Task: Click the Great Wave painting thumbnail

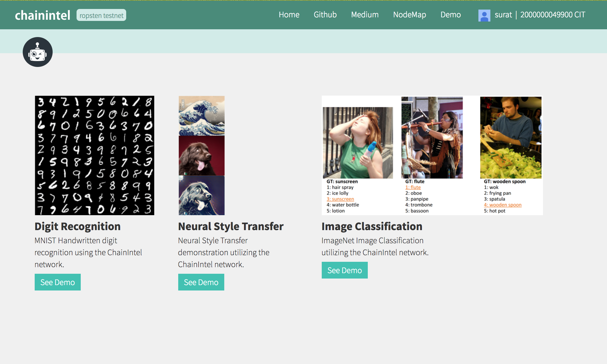Action: [202, 116]
